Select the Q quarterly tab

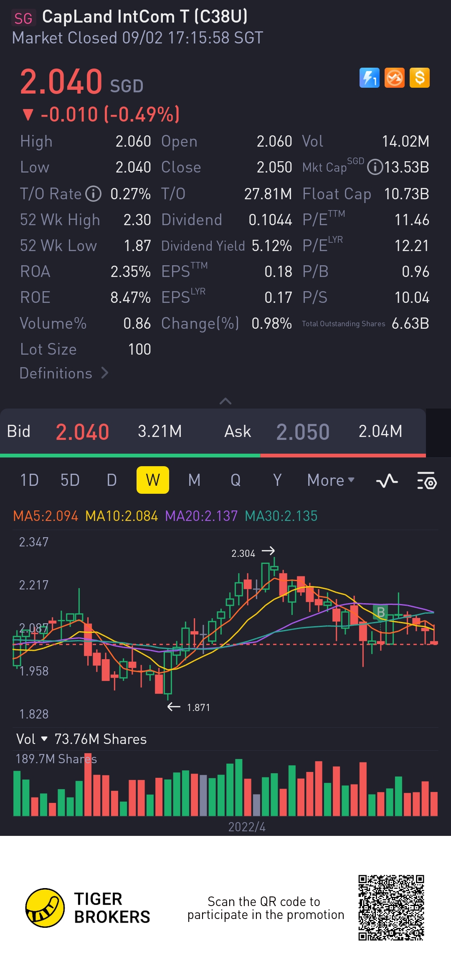[x=236, y=480]
